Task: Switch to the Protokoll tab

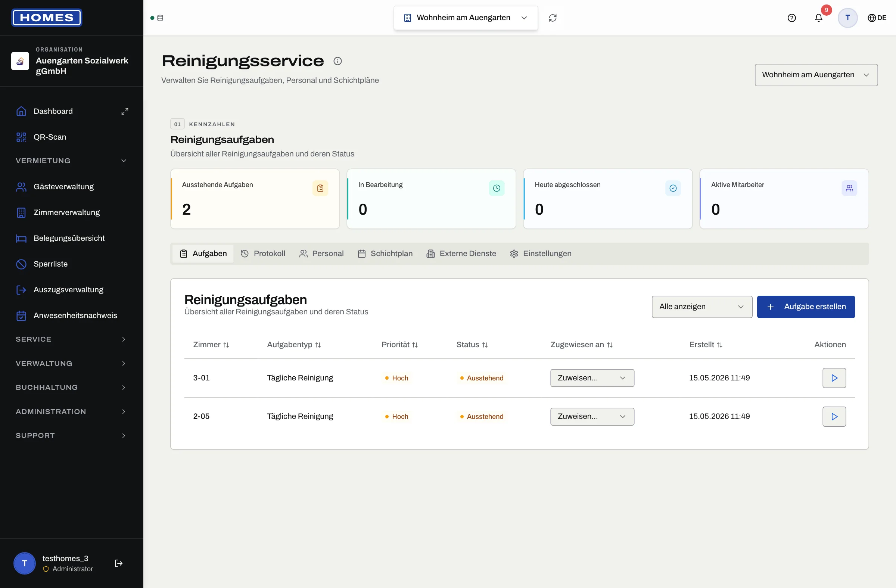Action: pyautogui.click(x=263, y=254)
